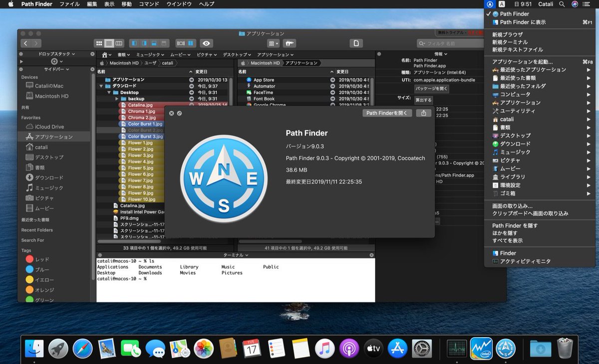This screenshot has height=364, width=599.
Task: Select Font Book in right pane
Action: pos(264,99)
